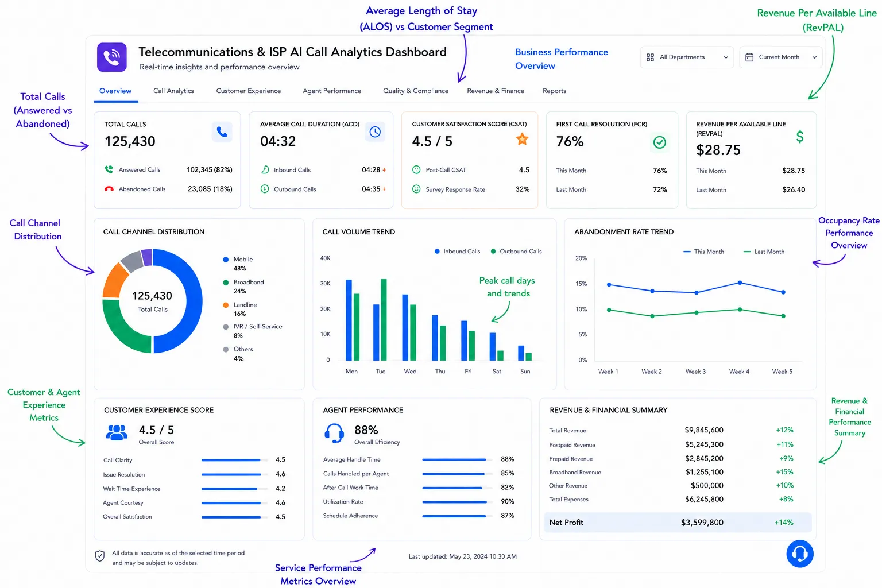Click the Total Expenses $6,245,800 value

(704, 500)
